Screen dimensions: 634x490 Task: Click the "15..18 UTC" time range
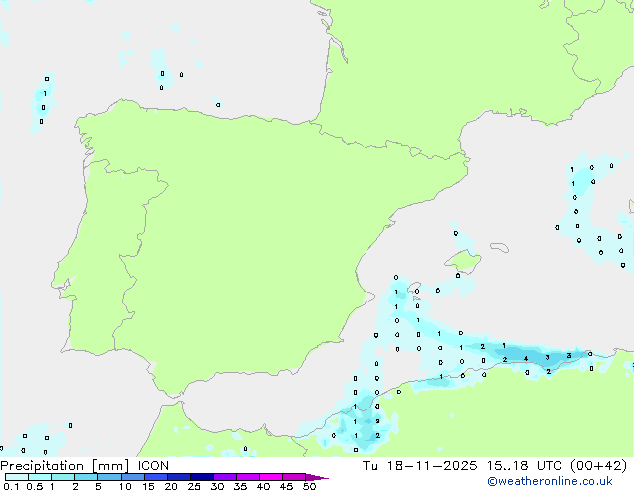(x=524, y=466)
